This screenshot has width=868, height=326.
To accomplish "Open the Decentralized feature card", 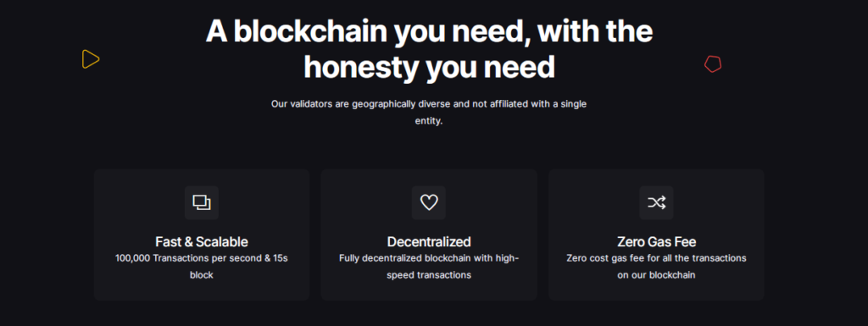I will click(429, 235).
